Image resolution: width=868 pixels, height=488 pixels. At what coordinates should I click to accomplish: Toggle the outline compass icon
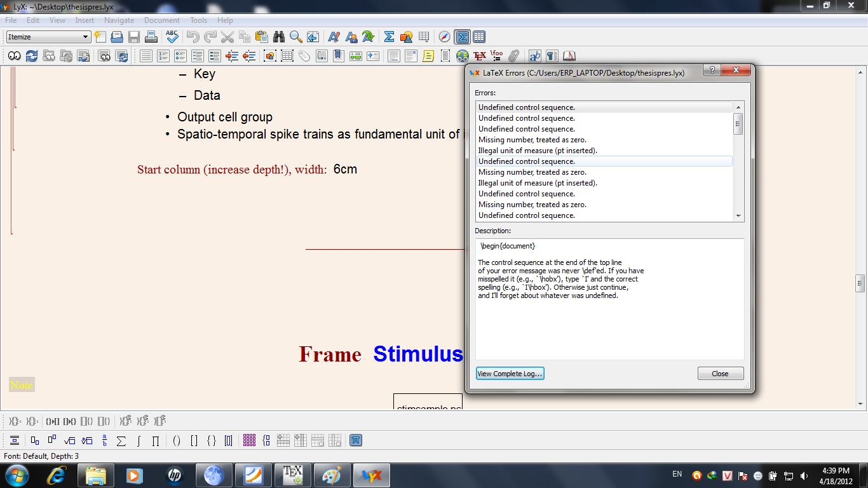pos(445,37)
